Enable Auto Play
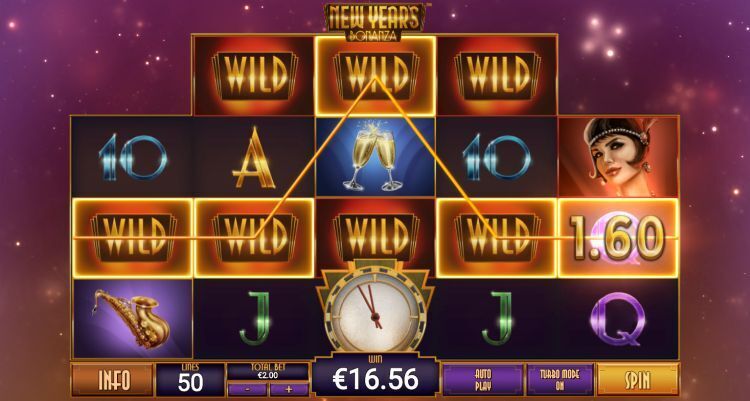The width and height of the screenshot is (750, 401). tap(483, 379)
